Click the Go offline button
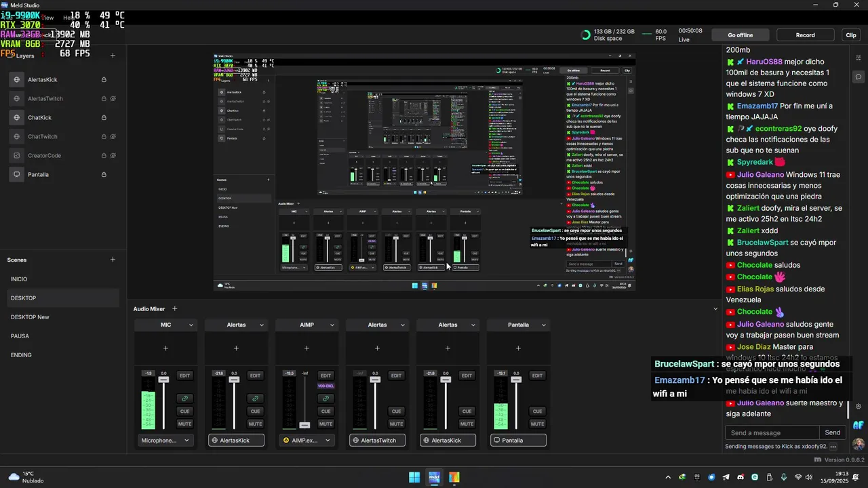The width and height of the screenshot is (868, 488). (x=740, y=35)
